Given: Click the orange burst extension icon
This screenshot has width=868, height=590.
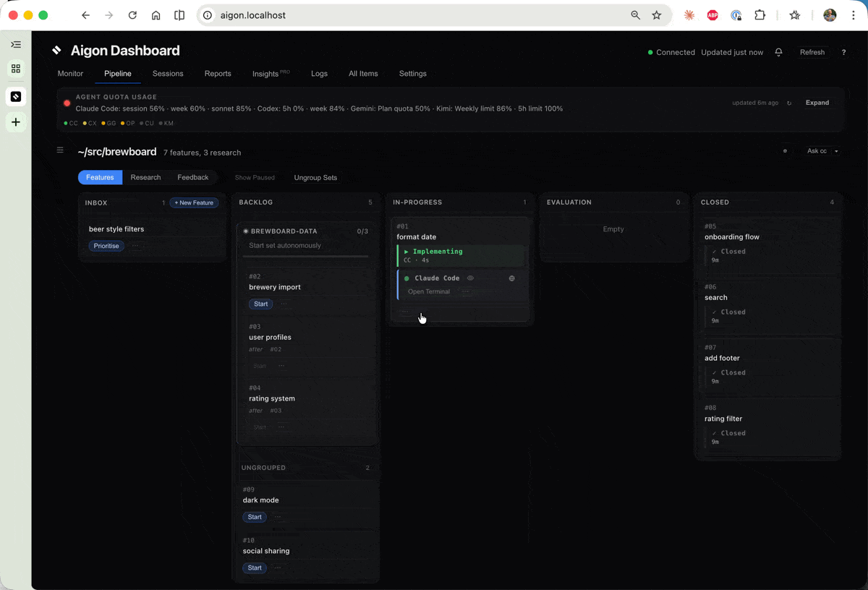Looking at the screenshot, I should [689, 15].
